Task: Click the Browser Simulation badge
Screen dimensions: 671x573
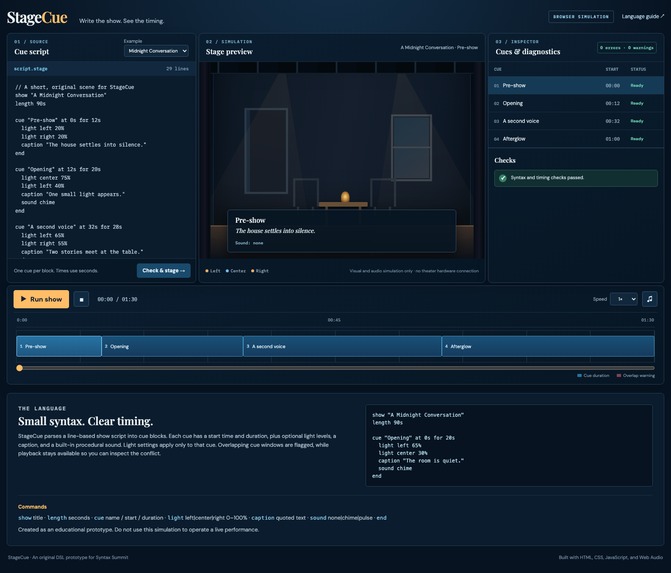Action: click(581, 17)
